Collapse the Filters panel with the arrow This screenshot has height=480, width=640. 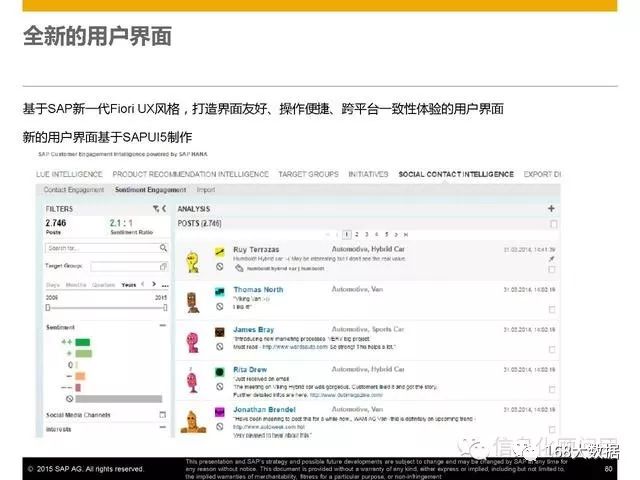[164, 209]
